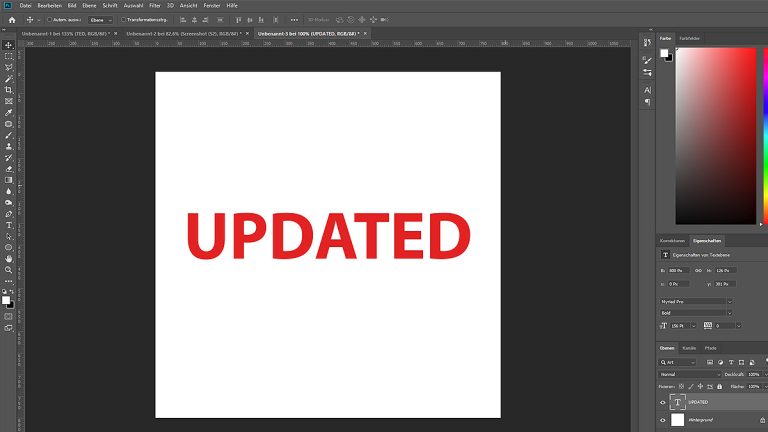Open the Character panel icon

(x=648, y=90)
